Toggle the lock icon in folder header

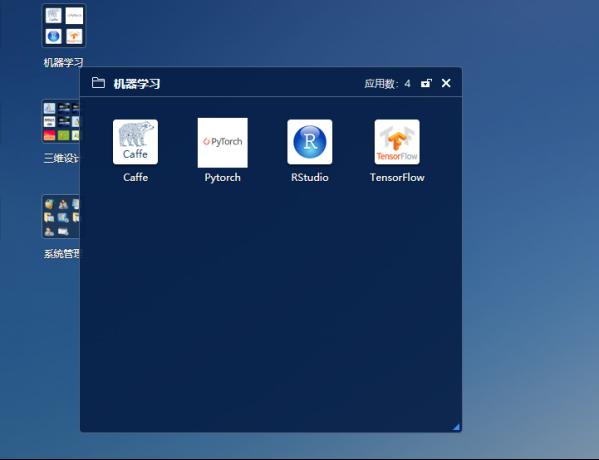click(x=426, y=83)
